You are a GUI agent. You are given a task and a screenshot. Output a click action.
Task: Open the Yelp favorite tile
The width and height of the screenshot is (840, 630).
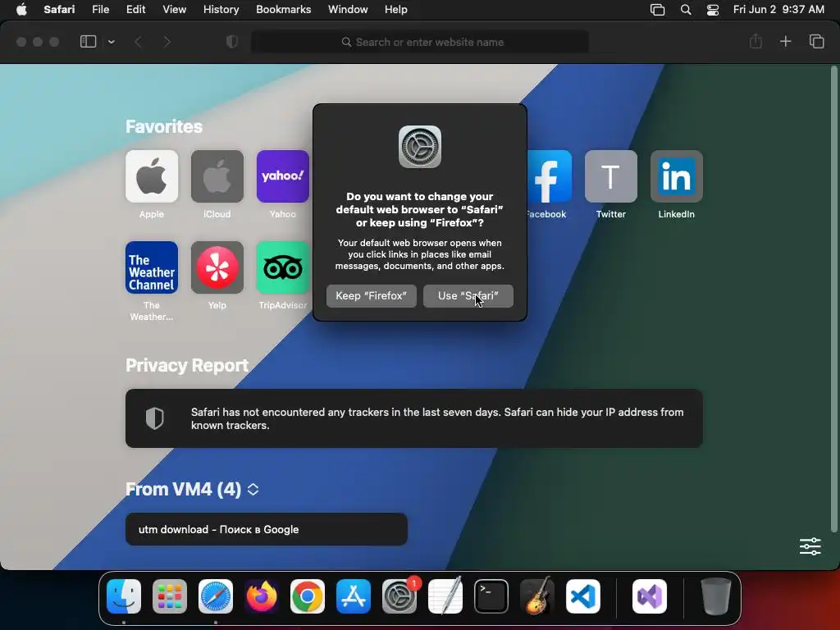point(217,267)
